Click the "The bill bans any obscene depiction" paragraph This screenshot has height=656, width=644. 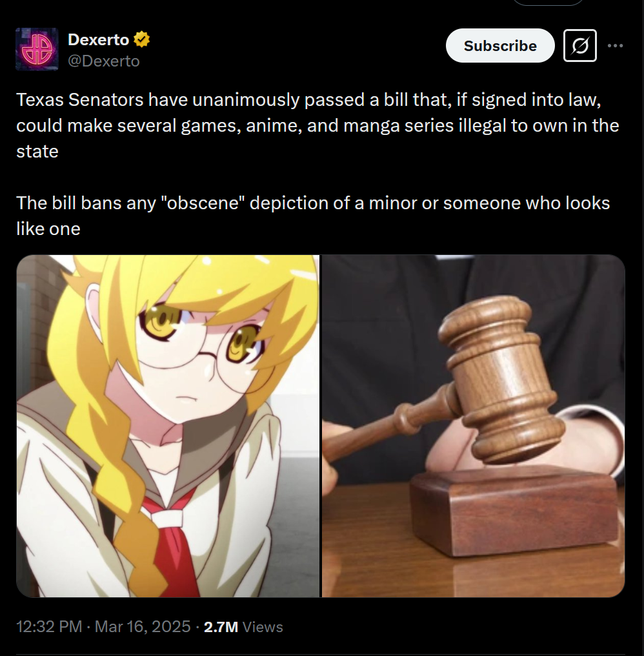point(313,216)
